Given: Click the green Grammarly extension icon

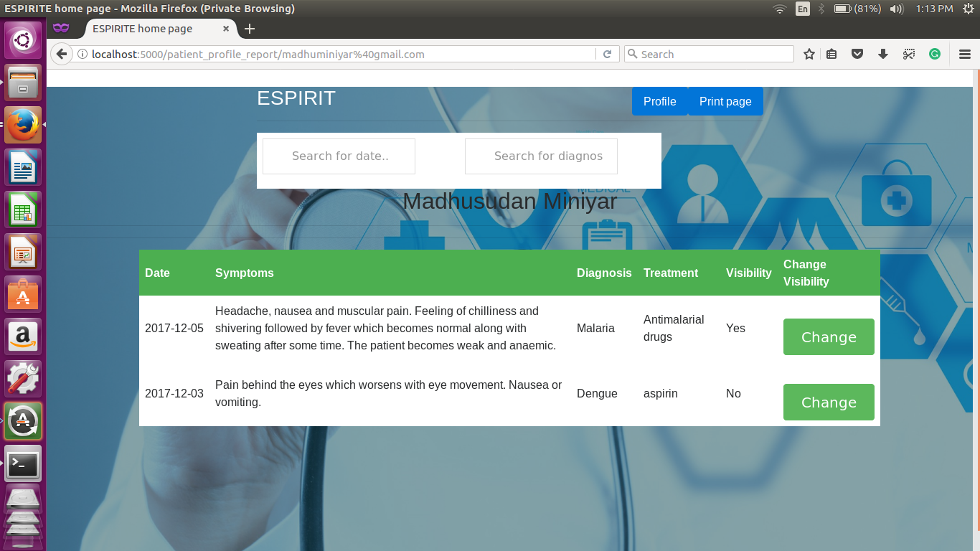Looking at the screenshot, I should (x=935, y=54).
